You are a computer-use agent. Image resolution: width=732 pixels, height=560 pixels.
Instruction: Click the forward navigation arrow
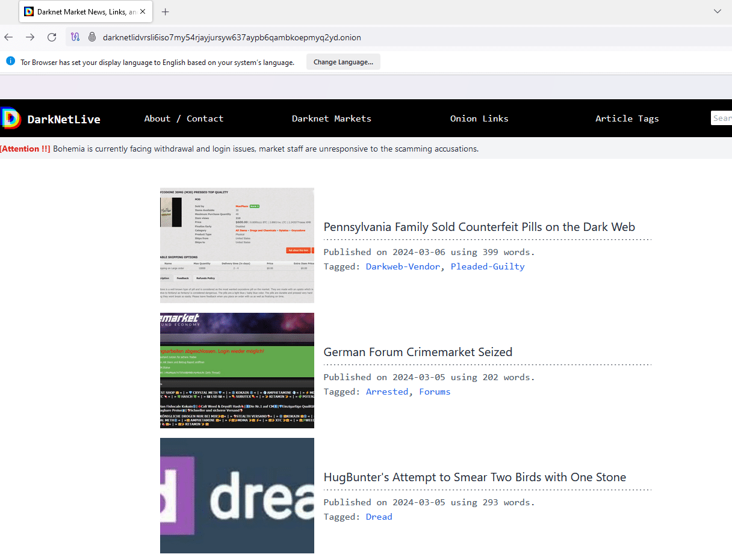tap(30, 37)
